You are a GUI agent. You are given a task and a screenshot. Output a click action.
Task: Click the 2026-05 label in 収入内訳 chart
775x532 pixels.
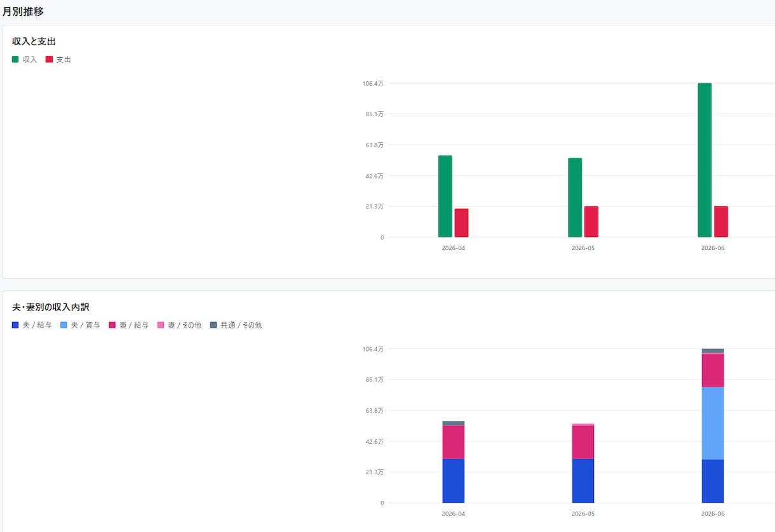click(583, 514)
